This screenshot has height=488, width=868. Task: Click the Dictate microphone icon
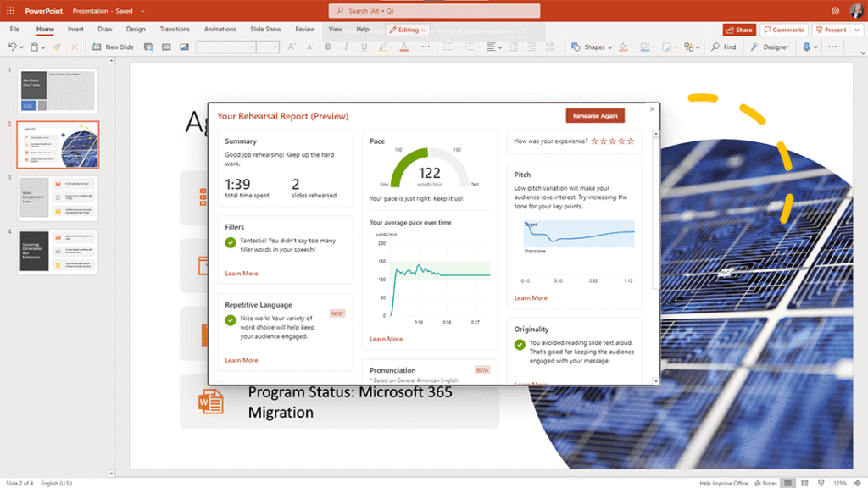pos(806,47)
